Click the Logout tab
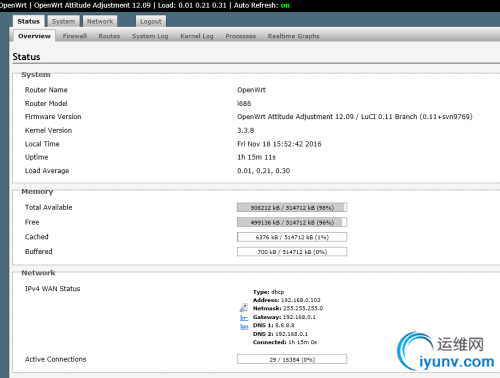The height and width of the screenshot is (378, 500). pos(151,21)
